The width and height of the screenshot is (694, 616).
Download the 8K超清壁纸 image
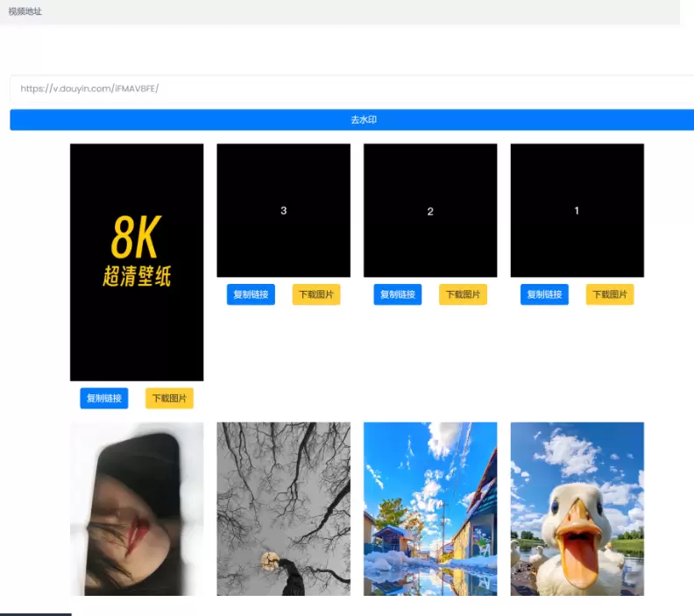pyautogui.click(x=169, y=399)
